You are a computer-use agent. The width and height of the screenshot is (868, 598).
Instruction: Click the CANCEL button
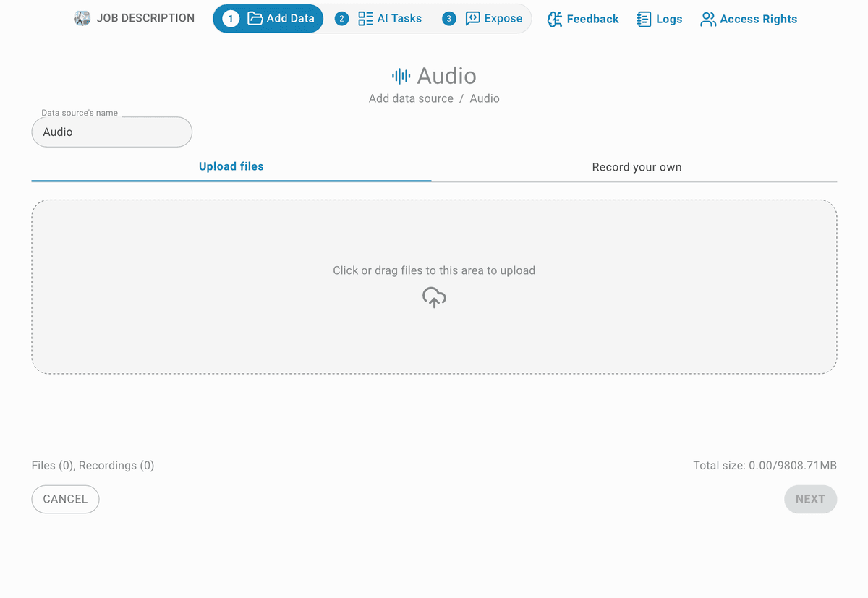[x=65, y=499]
